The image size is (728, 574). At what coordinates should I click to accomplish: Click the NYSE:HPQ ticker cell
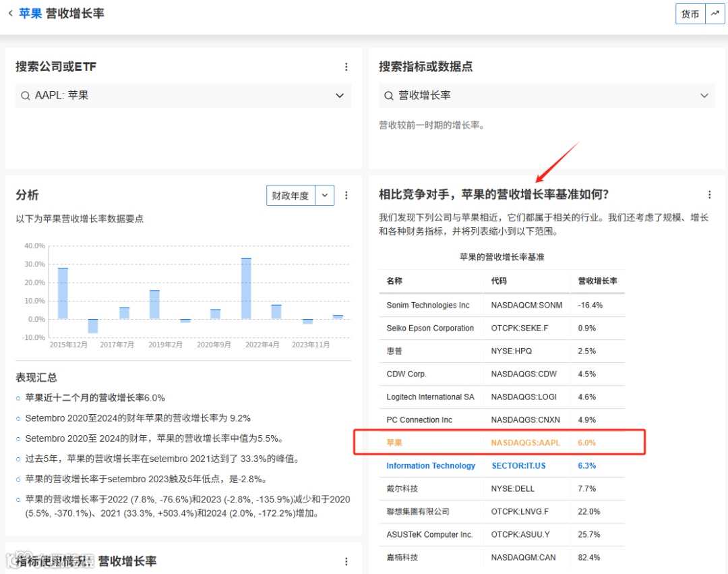[511, 351]
